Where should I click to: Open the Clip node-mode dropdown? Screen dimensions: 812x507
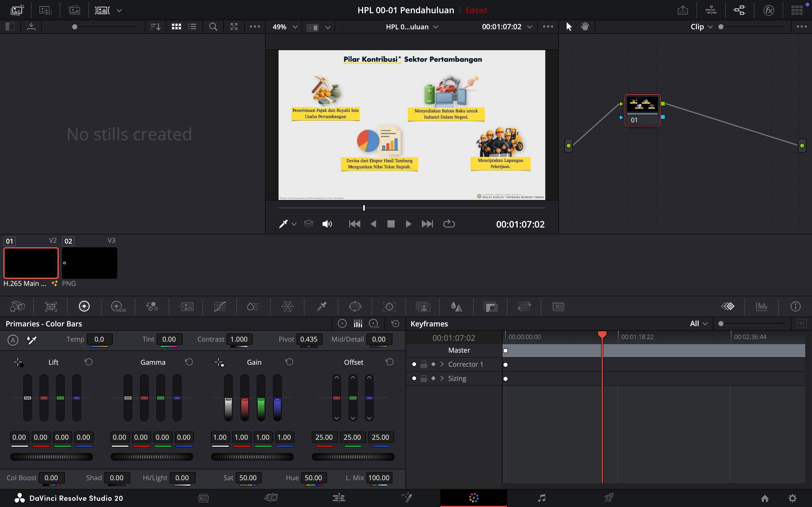(701, 27)
